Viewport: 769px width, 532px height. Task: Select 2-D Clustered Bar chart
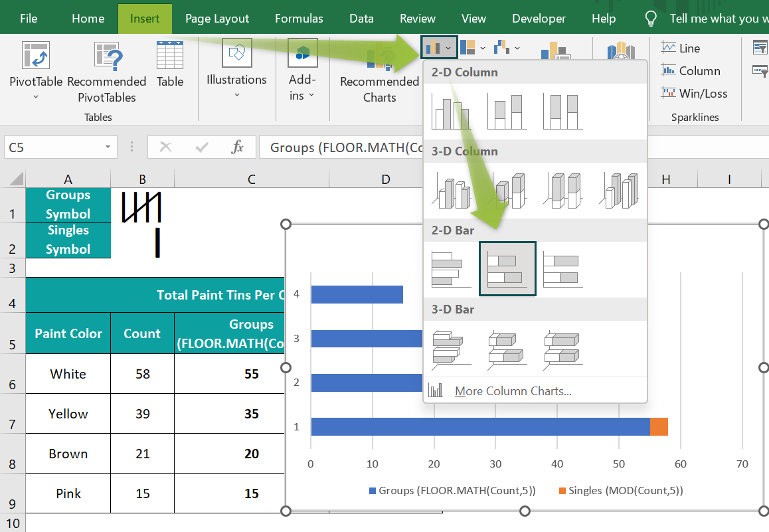pos(451,269)
